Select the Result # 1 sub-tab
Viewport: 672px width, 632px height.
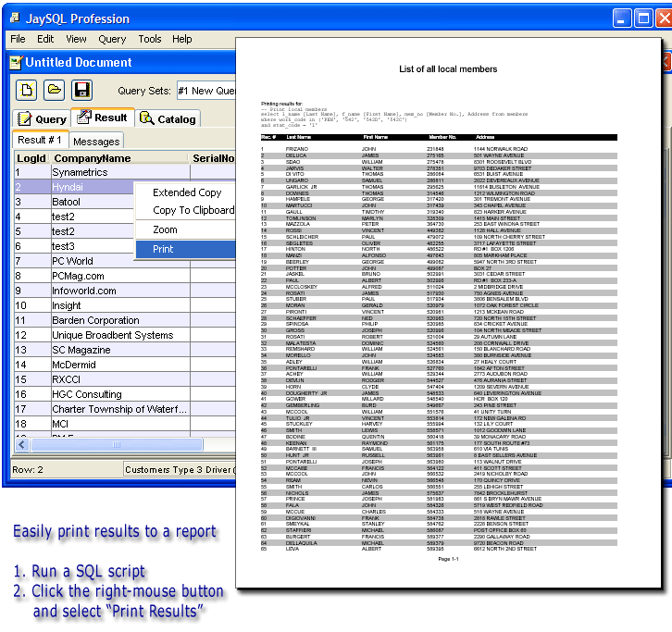(40, 140)
